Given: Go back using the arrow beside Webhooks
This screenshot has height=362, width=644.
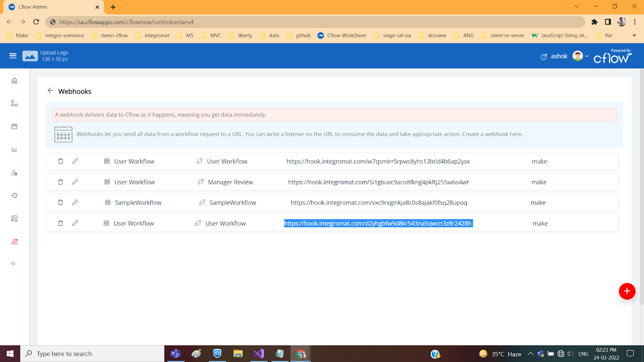Looking at the screenshot, I should 50,90.
